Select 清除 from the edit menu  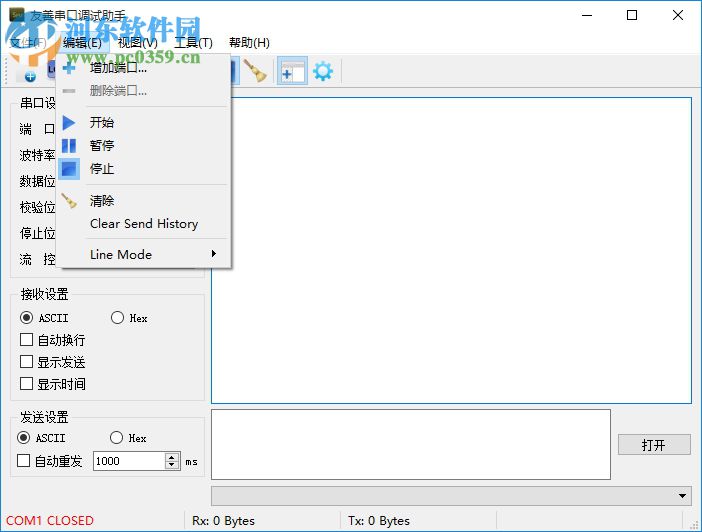pos(144,201)
